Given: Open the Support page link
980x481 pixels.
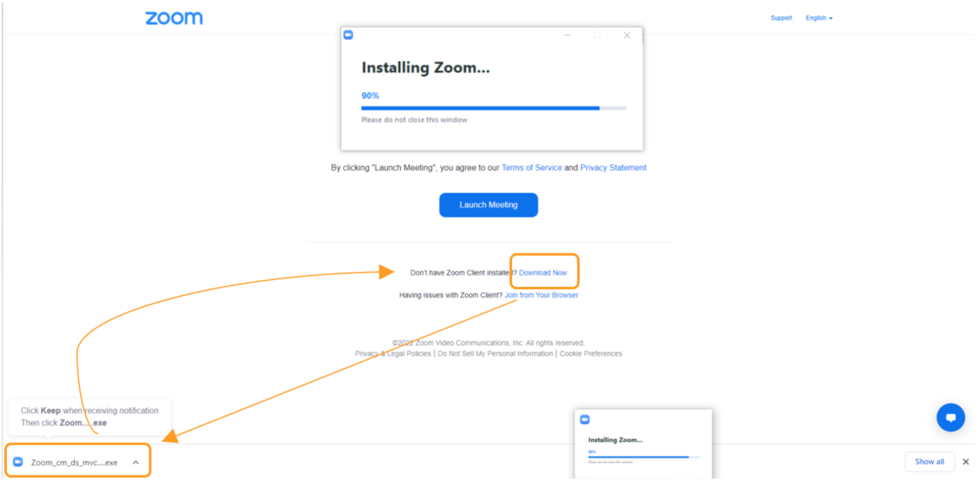Looking at the screenshot, I should click(780, 18).
